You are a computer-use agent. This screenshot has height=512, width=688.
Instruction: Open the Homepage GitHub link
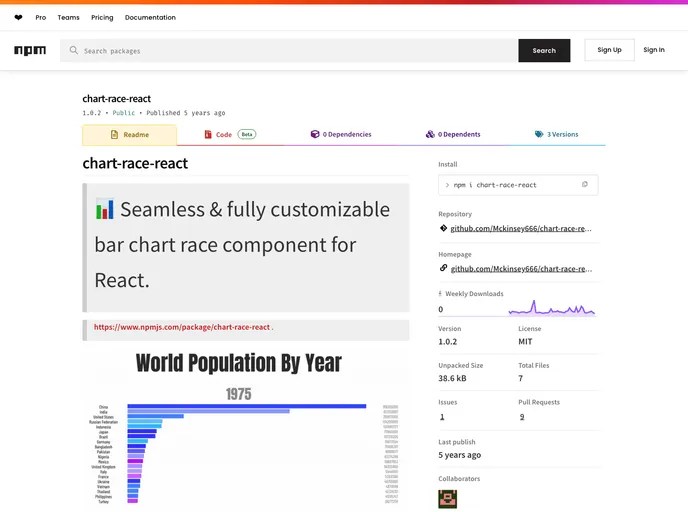(x=521, y=269)
